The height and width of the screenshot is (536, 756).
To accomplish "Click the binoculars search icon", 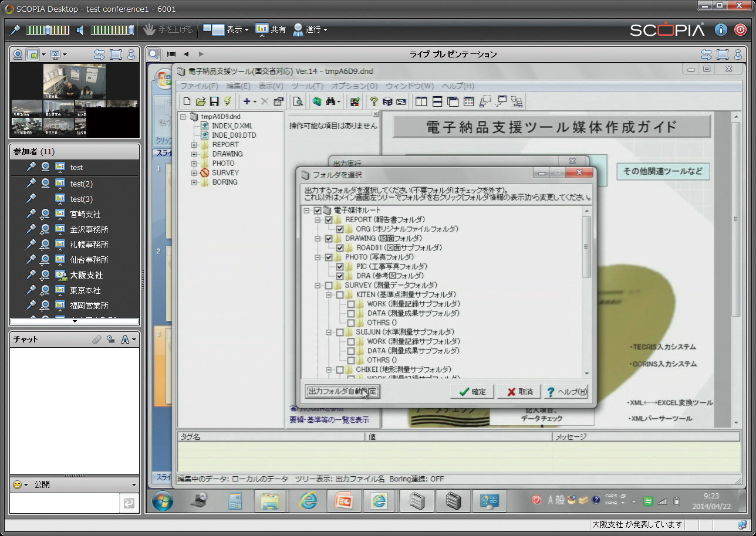I will coord(332,101).
